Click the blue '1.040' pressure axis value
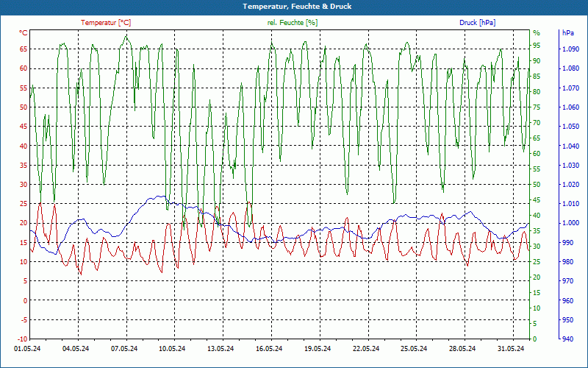This screenshot has width=588, height=368. point(570,146)
